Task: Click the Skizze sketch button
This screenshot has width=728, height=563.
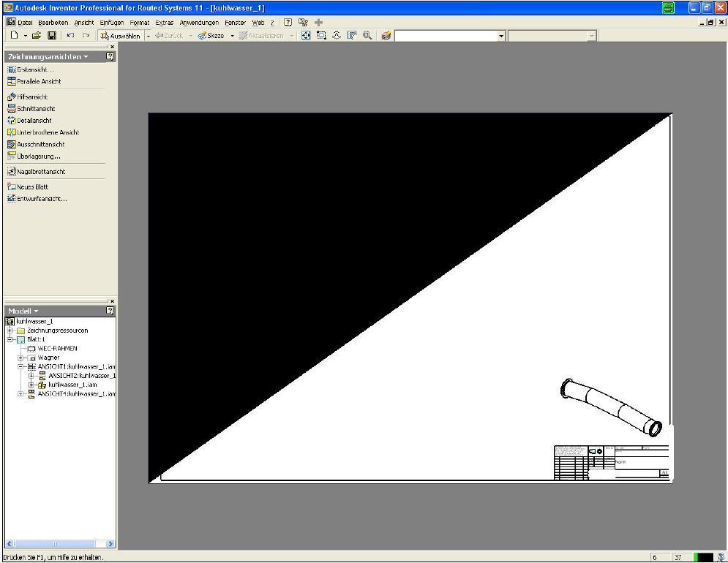Action: (211, 36)
